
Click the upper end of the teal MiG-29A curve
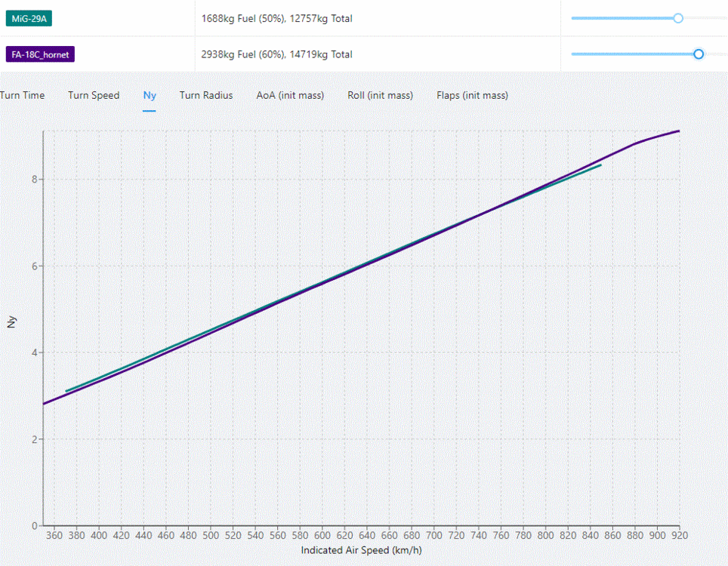[600, 165]
